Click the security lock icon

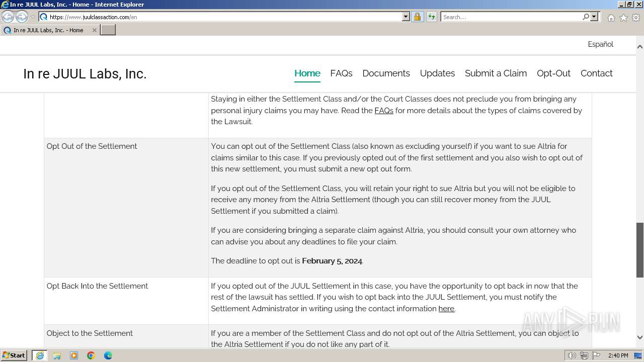point(417,17)
